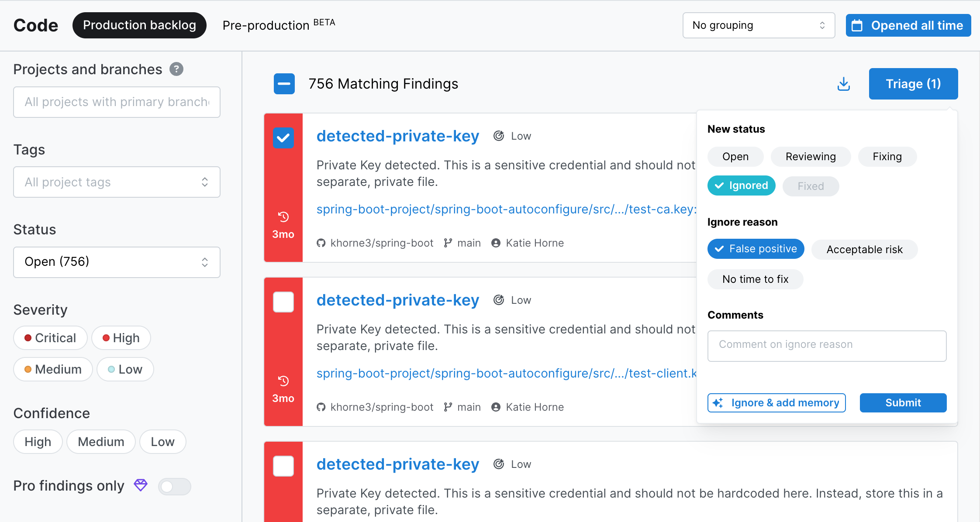This screenshot has width=980, height=522.
Task: Enable the Pro findings only toggle
Action: tap(174, 486)
